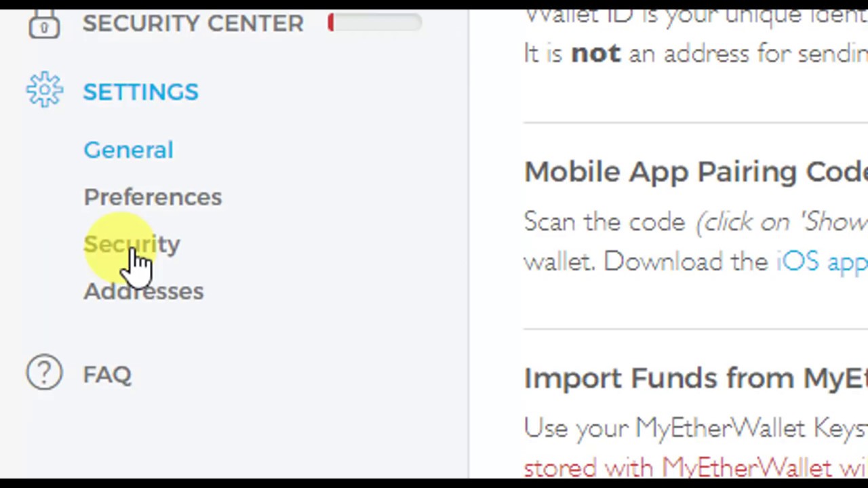Viewport: 868px width, 488px height.
Task: Open General settings submenu item
Action: pyautogui.click(x=128, y=150)
